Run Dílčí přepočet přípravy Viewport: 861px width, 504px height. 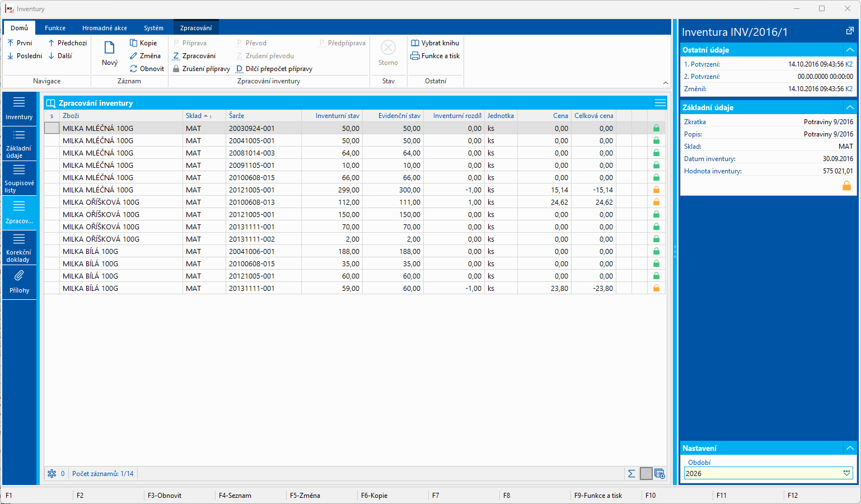click(274, 69)
